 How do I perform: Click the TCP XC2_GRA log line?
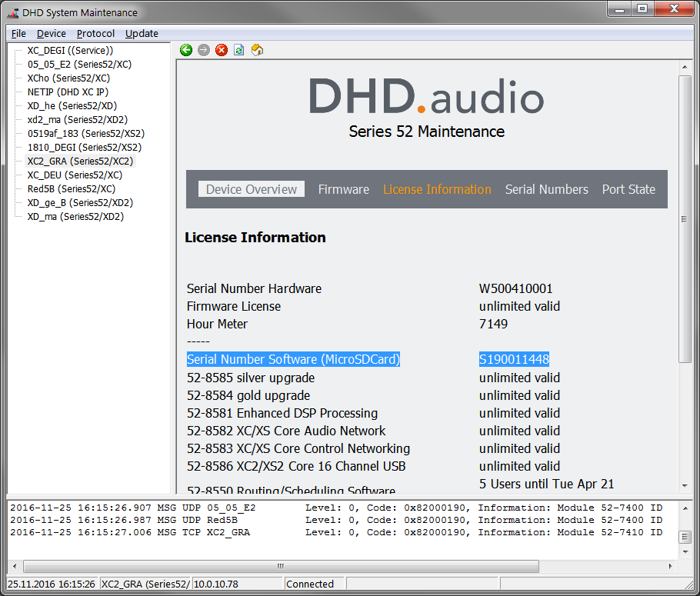click(337, 532)
